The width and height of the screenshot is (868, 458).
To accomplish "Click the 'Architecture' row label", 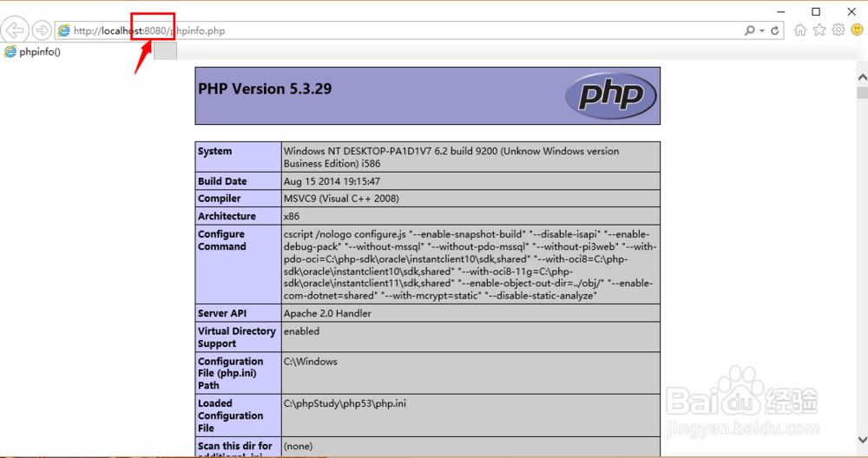I will point(227,216).
